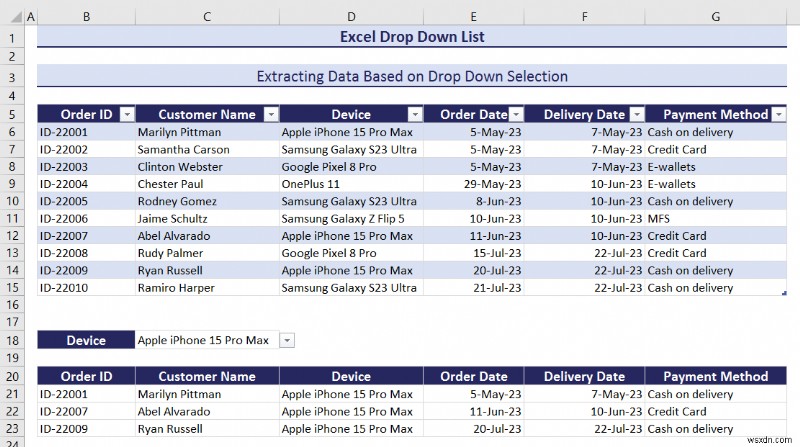This screenshot has height=447, width=800.
Task: Select column F header
Action: (x=585, y=17)
